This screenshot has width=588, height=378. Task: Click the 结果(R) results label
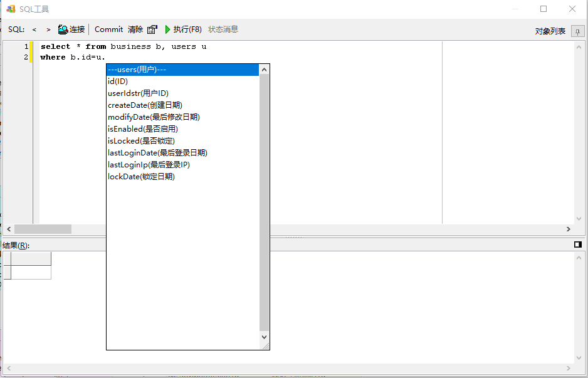(x=16, y=246)
